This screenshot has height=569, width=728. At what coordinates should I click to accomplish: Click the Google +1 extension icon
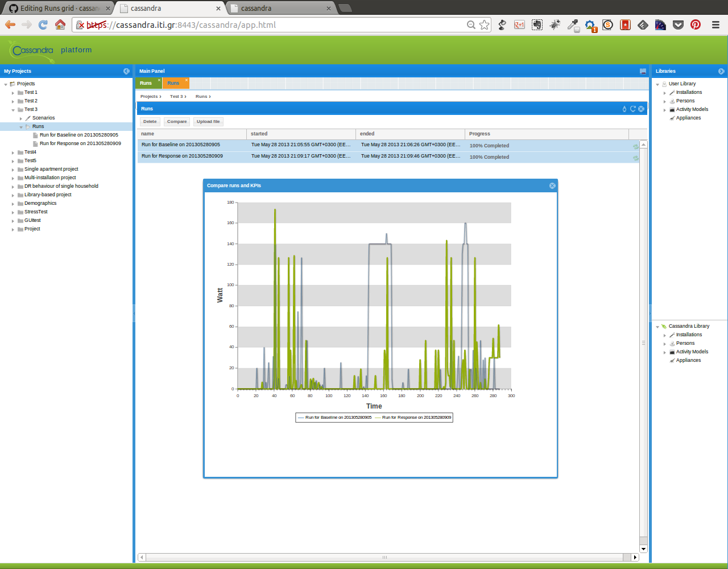tap(519, 24)
